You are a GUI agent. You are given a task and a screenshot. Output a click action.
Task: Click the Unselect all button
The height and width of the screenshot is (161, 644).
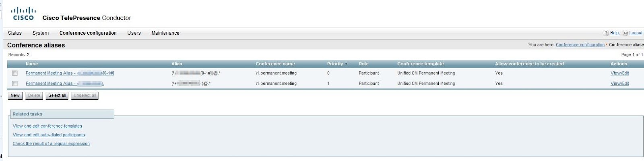85,96
